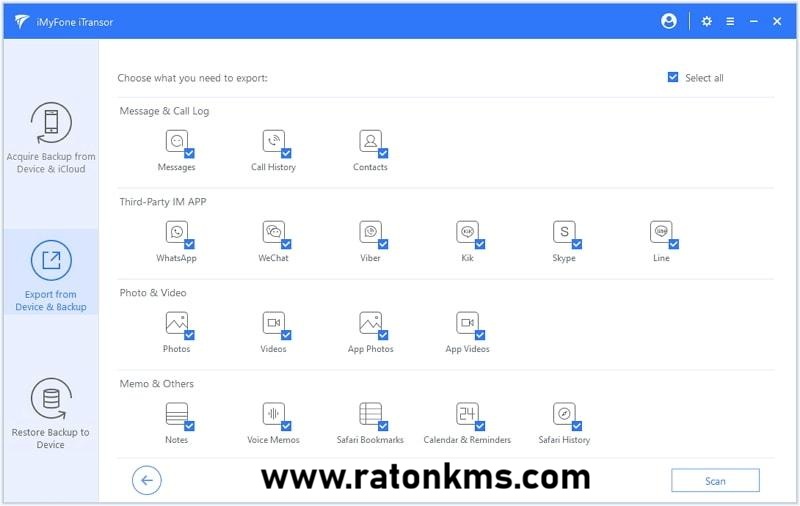The image size is (800, 506).
Task: Uncheck the Voice Memos checkbox
Action: [x=286, y=425]
